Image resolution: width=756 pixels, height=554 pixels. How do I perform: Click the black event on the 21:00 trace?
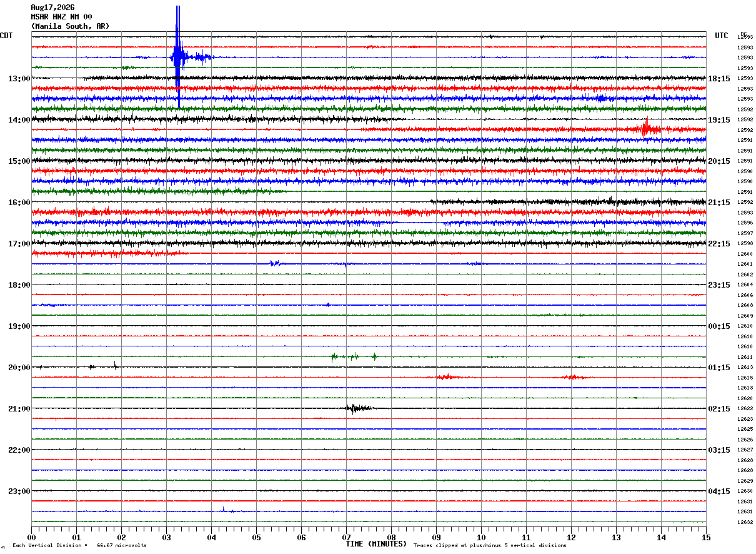coord(357,408)
